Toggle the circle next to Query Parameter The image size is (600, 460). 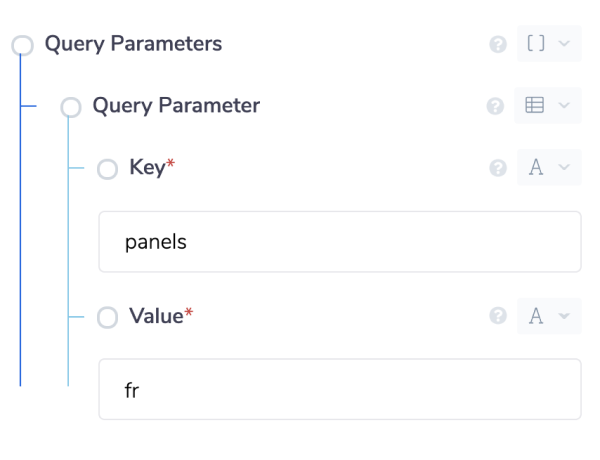[70, 107]
